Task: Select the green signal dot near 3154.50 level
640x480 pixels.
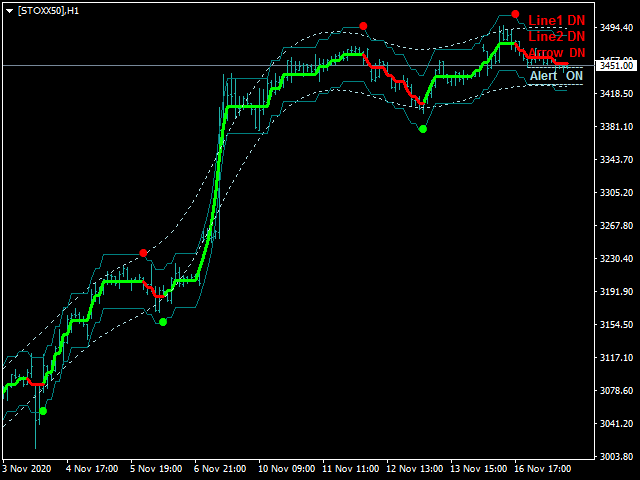Action: pyautogui.click(x=163, y=322)
